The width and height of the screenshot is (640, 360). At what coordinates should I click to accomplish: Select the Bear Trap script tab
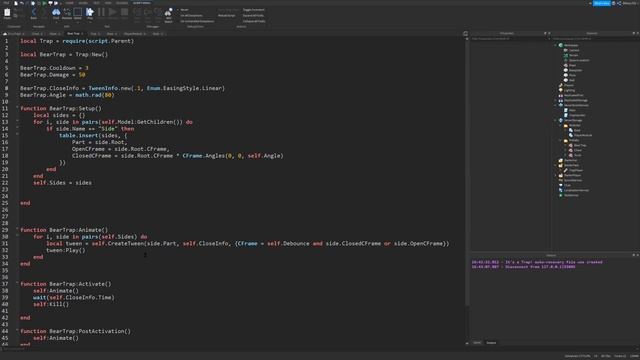tap(74, 33)
